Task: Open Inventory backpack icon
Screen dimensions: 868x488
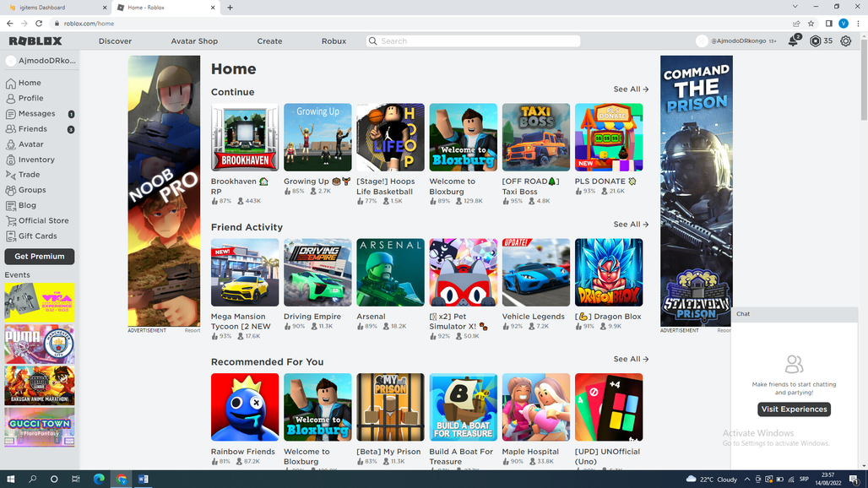Action: [10, 160]
